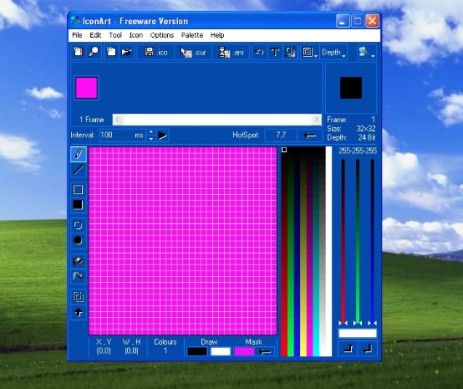Click the magenta Mask colour swatch
Viewport: 463px width, 389px height.
click(244, 351)
